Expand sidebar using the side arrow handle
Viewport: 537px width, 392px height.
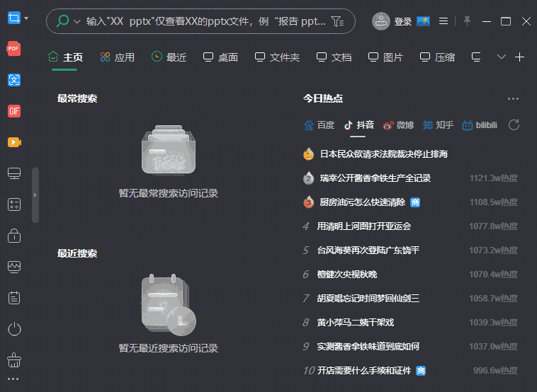tap(35, 195)
